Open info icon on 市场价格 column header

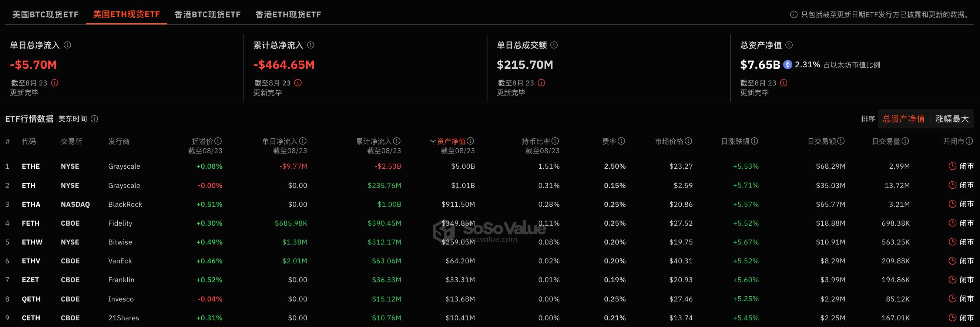click(689, 141)
